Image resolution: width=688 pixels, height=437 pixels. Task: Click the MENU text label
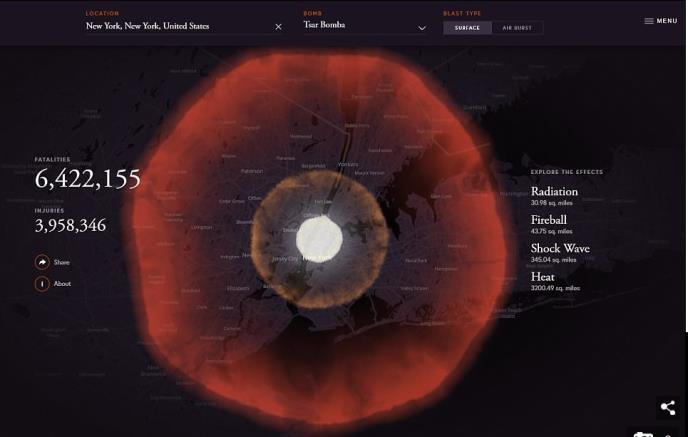pos(667,21)
